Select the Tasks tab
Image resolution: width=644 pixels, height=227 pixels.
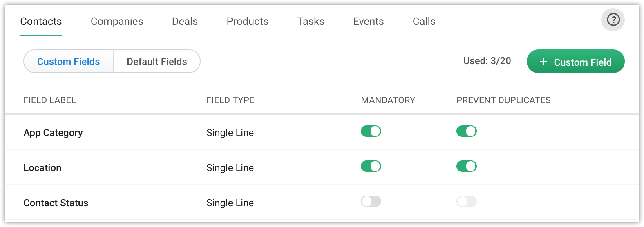point(311,21)
